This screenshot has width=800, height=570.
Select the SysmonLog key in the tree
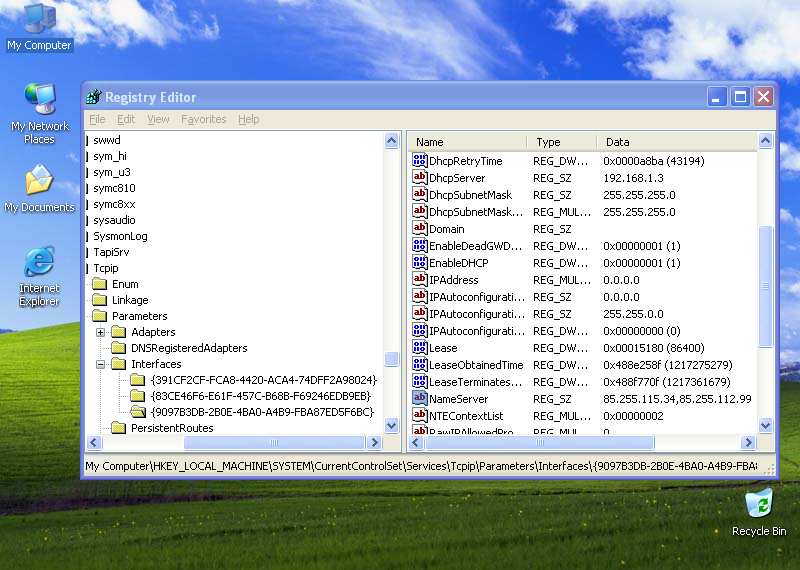pos(120,236)
